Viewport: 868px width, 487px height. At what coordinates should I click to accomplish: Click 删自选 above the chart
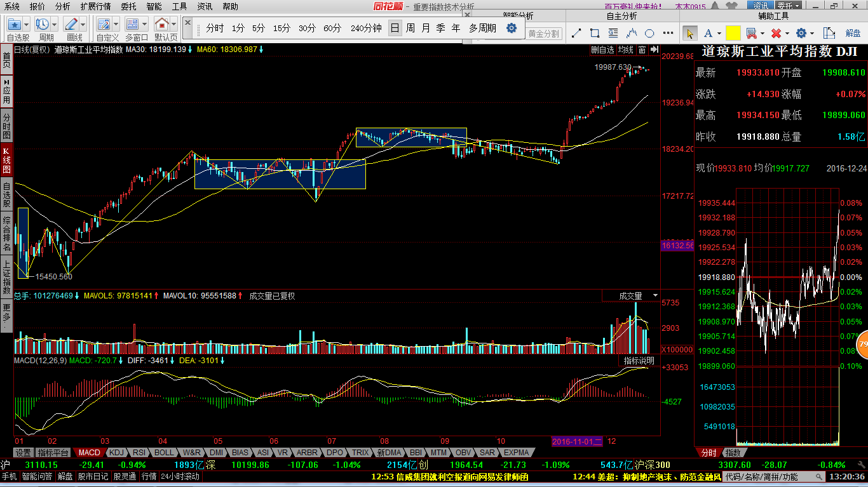(x=602, y=50)
